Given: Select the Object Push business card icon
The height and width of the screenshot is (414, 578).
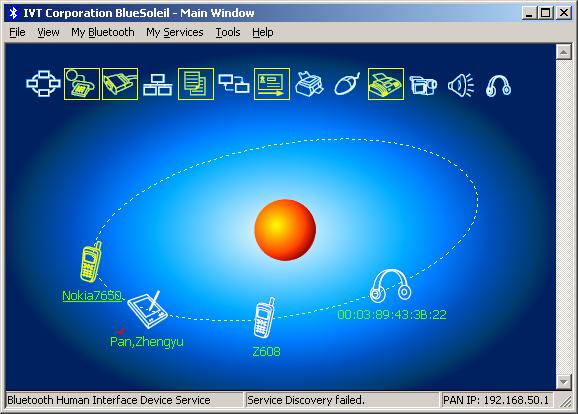Looking at the screenshot, I should [272, 84].
